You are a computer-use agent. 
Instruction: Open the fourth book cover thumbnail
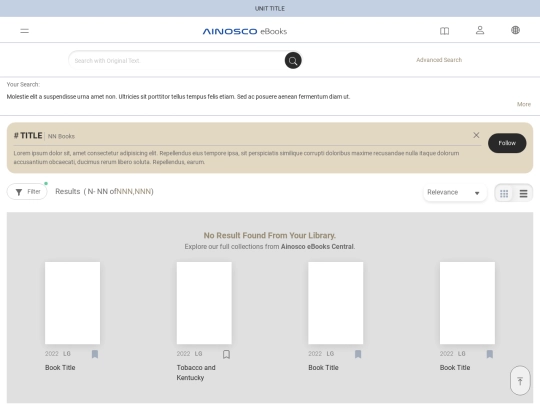coord(467,303)
